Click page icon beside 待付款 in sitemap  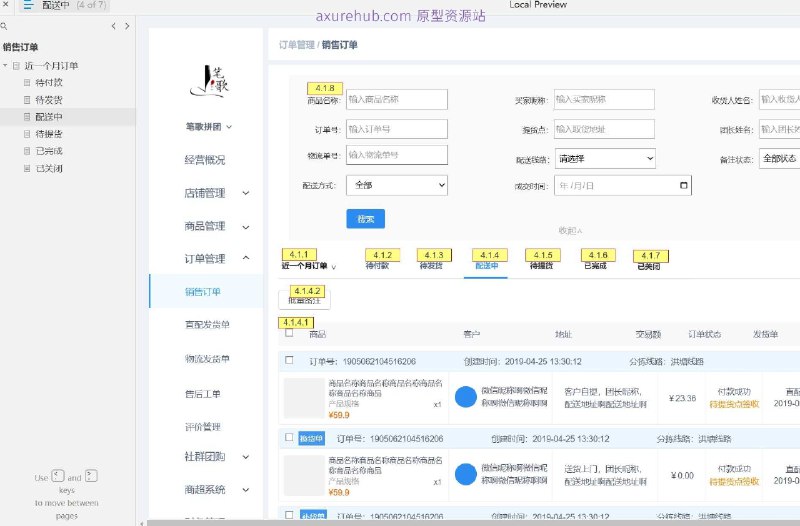pos(27,82)
